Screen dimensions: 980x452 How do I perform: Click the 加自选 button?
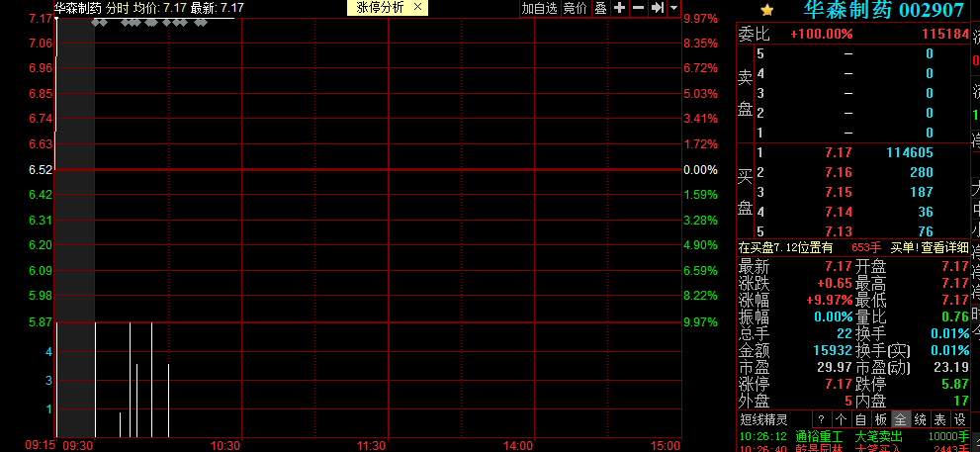coord(539,8)
